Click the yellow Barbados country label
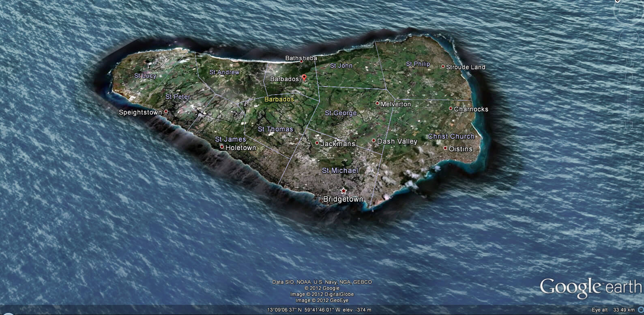Image resolution: width=644 pixels, height=315 pixels. 279,99
